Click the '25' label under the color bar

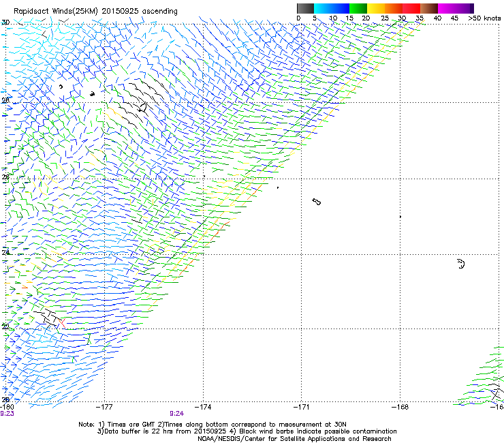tap(384, 18)
